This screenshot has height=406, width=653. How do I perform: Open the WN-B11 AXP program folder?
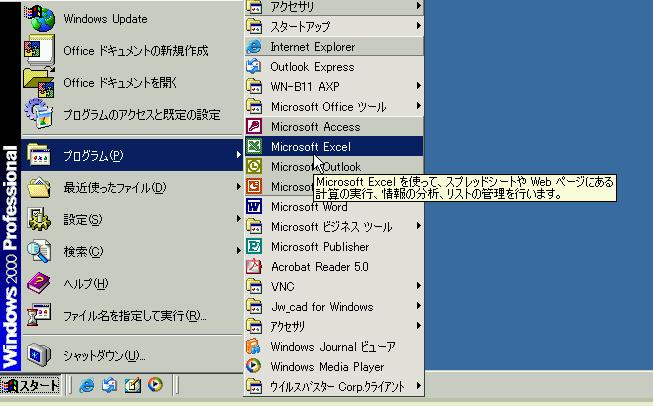click(334, 87)
